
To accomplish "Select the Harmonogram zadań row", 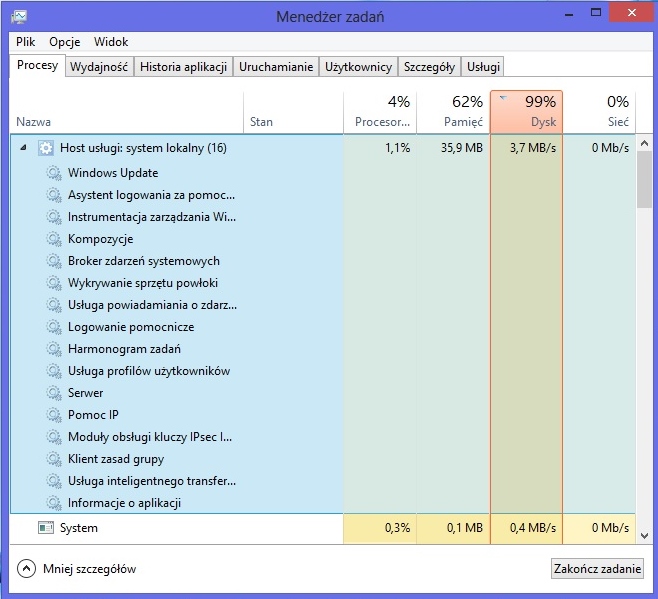I will (322, 349).
